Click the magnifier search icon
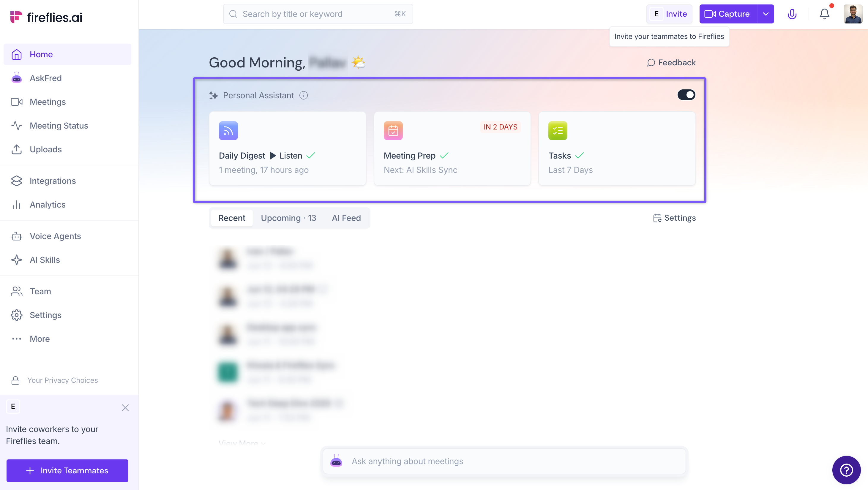This screenshot has height=490, width=868. coord(233,14)
